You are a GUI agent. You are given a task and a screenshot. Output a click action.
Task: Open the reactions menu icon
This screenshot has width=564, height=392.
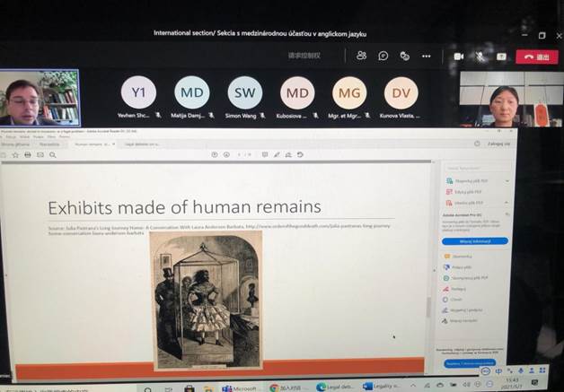(404, 56)
